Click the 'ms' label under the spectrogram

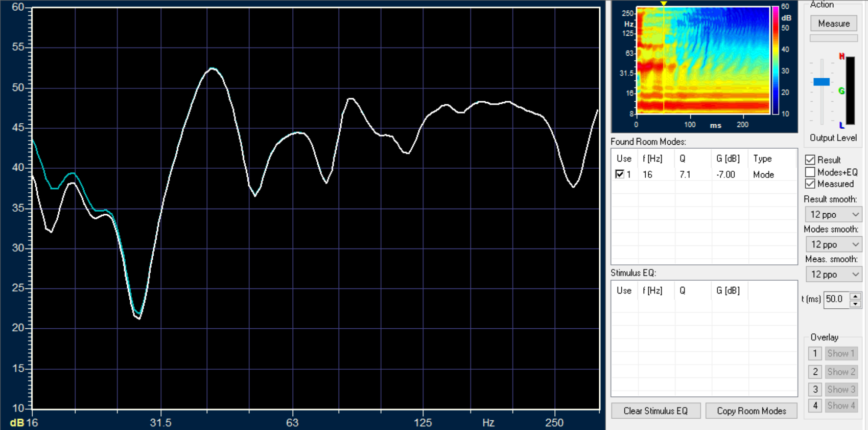[x=715, y=125]
